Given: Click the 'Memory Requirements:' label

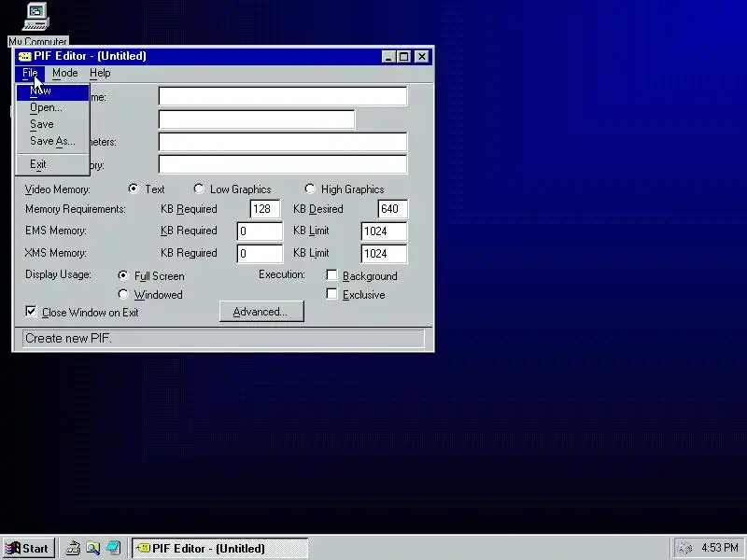Looking at the screenshot, I should (76, 209).
